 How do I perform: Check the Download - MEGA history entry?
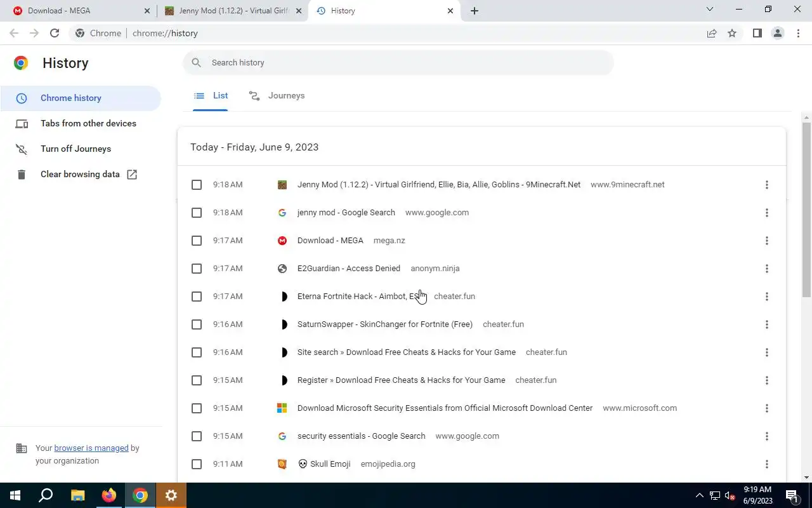pos(197,241)
